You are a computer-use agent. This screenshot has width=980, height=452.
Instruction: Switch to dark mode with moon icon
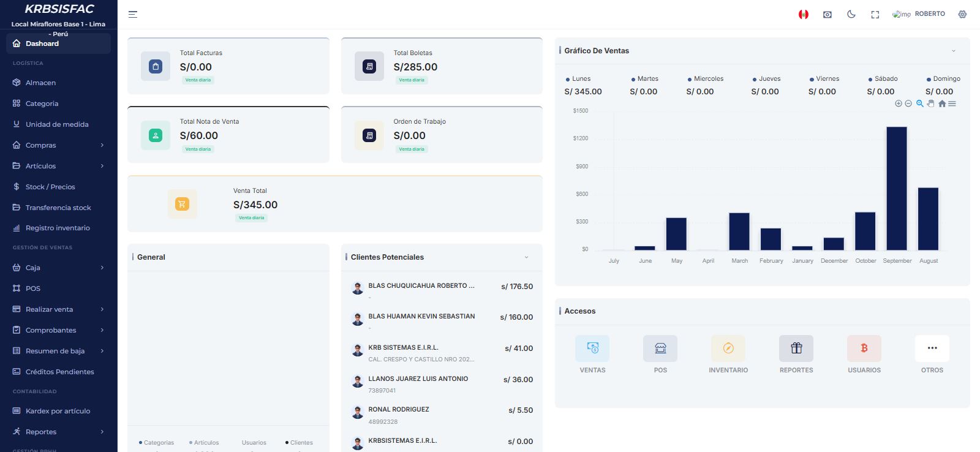tap(851, 14)
